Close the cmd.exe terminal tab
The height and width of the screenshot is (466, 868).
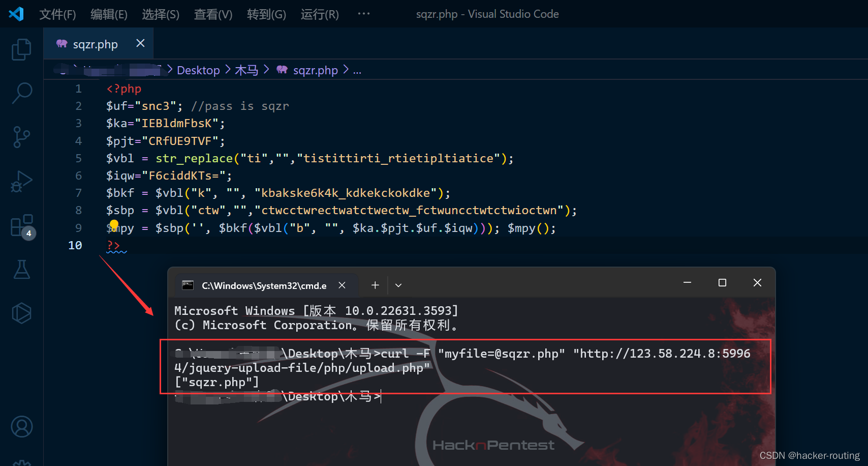click(342, 285)
